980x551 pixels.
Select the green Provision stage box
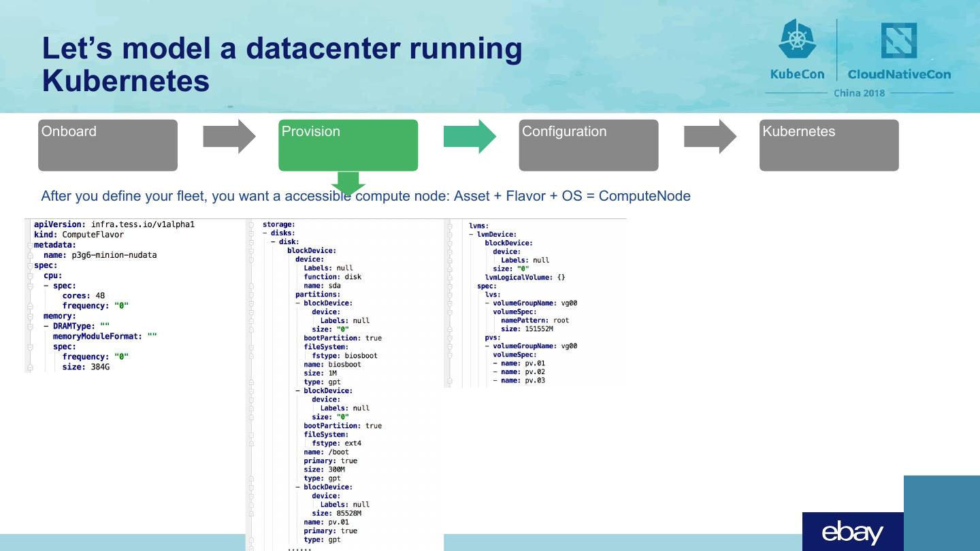(x=348, y=145)
